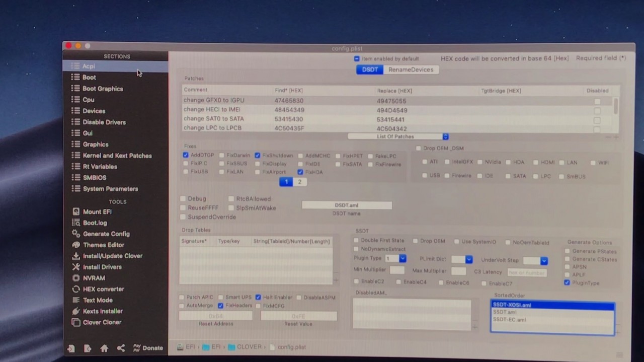Image resolution: width=644 pixels, height=362 pixels.
Task: Open the List Of Patches dropdown
Action: [x=397, y=136]
